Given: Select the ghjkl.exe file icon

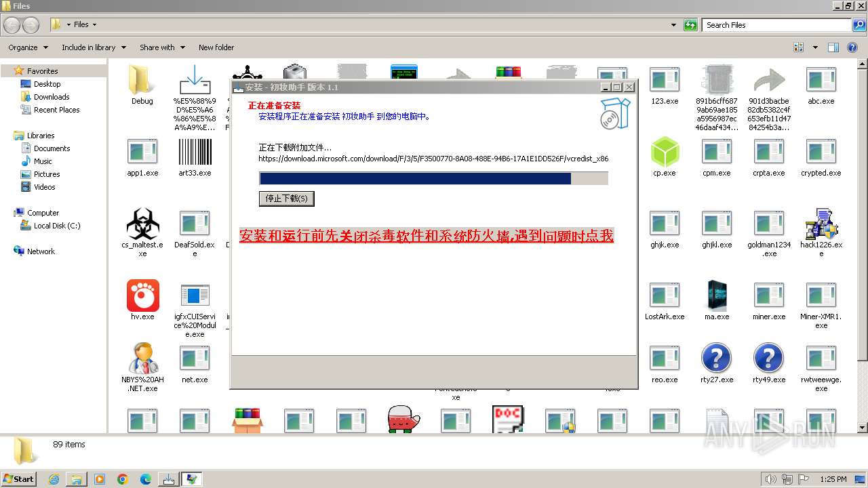Looking at the screenshot, I should (x=717, y=224).
